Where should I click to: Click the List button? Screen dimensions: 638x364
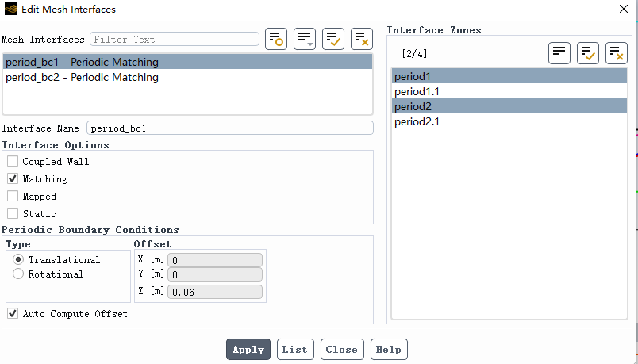294,350
